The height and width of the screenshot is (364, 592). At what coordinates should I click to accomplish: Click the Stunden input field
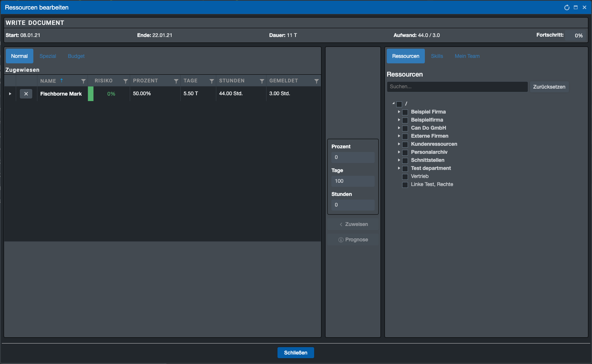[353, 205]
